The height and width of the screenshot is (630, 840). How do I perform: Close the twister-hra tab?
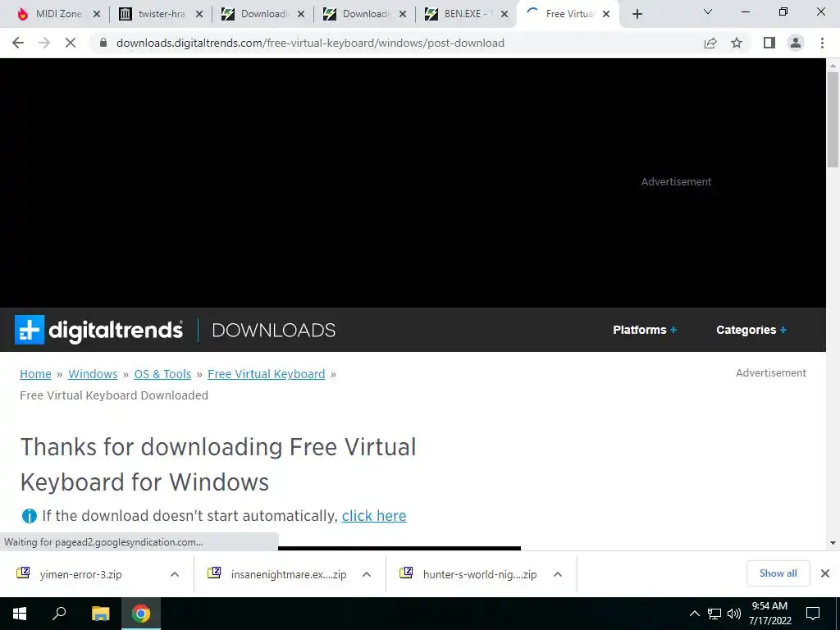(x=199, y=15)
